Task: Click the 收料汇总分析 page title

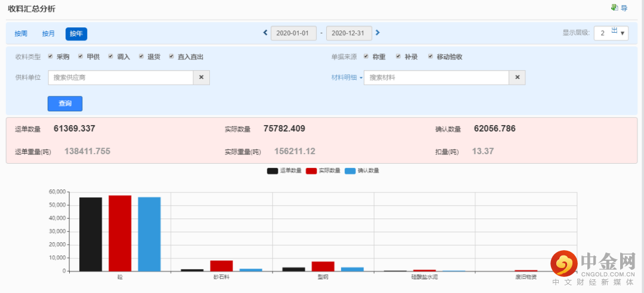Action: (32, 9)
